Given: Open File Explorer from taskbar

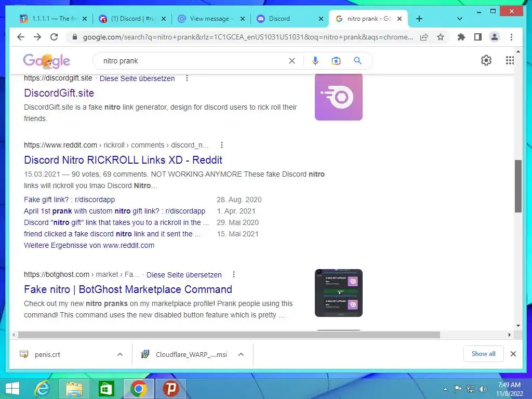Looking at the screenshot, I should (x=74, y=389).
